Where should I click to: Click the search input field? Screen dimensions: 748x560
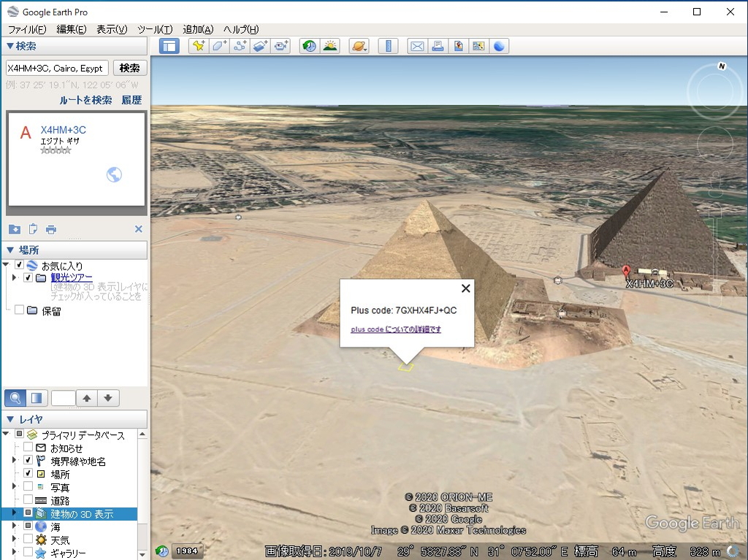[x=56, y=68]
